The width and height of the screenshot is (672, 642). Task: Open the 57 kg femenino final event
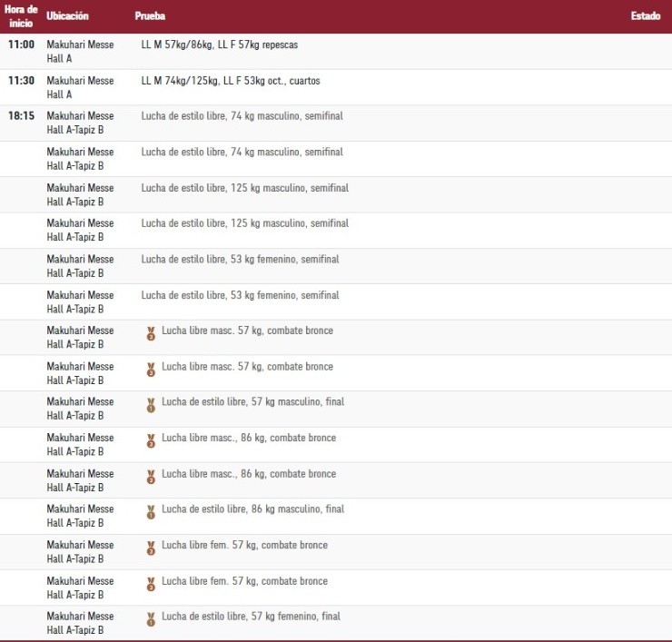[x=251, y=617]
